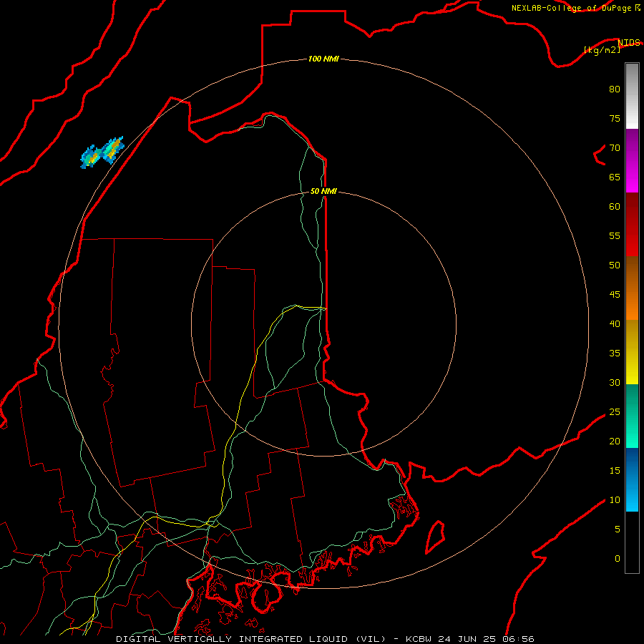This screenshot has width=644, height=644.
Task: Click the NIDS label above the scale
Action: [629, 43]
